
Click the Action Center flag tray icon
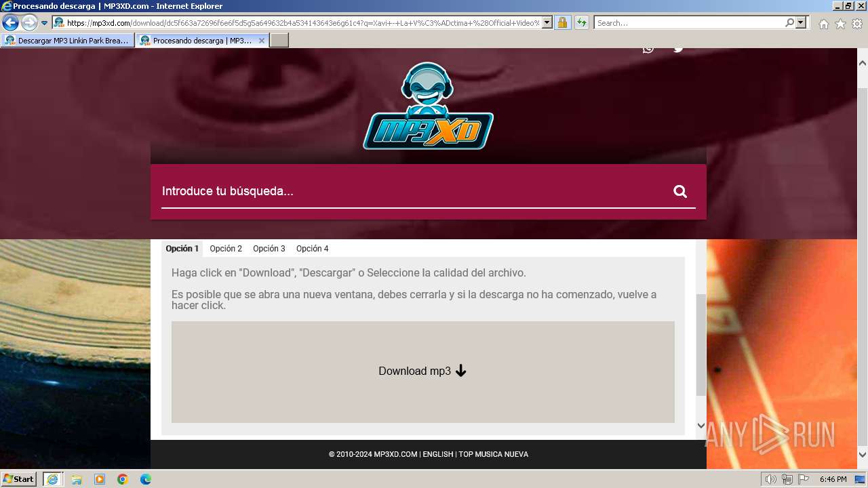click(804, 479)
